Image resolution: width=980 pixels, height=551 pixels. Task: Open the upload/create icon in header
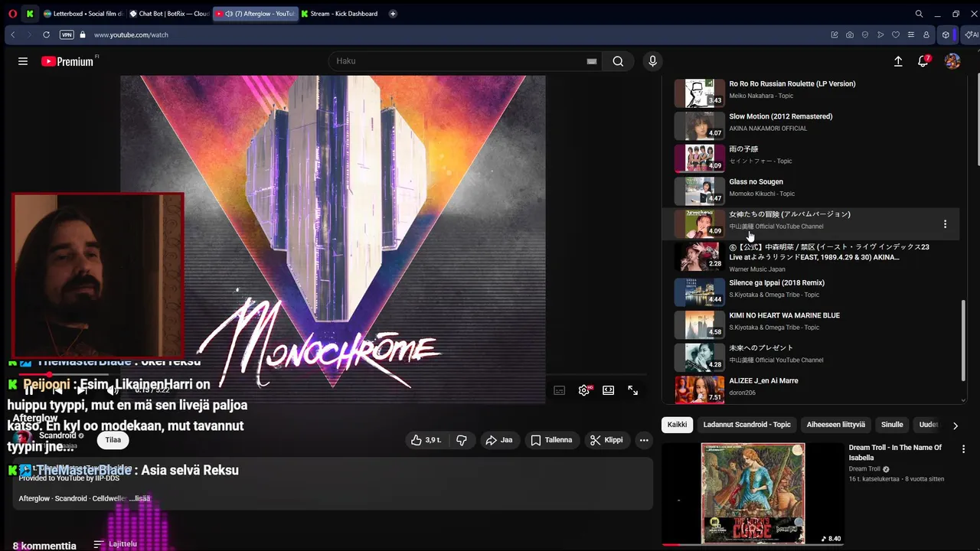pyautogui.click(x=898, y=61)
